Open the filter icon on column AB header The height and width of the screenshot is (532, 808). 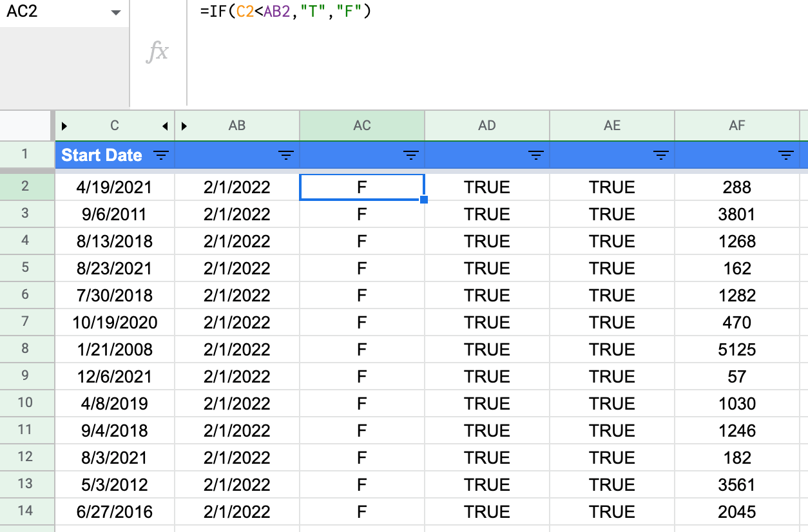point(286,155)
